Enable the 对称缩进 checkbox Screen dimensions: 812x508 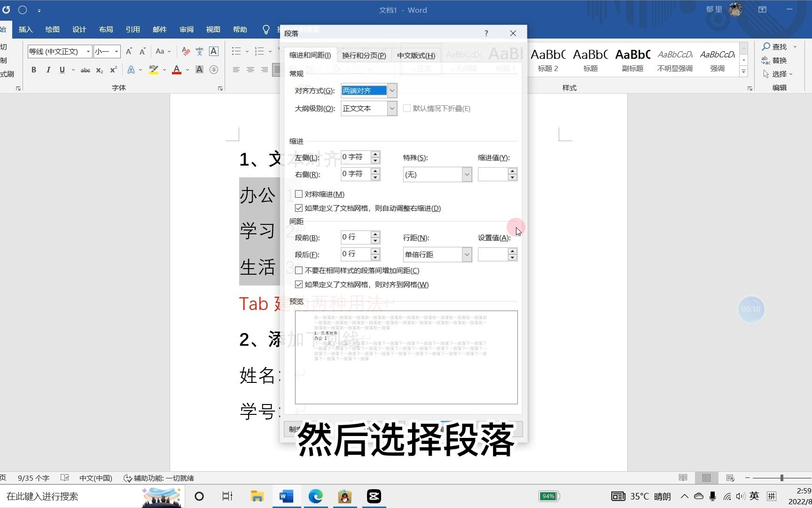[x=299, y=194]
